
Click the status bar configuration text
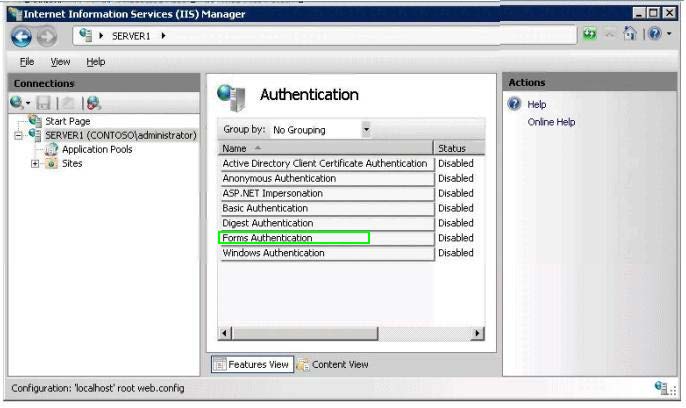tap(98, 388)
